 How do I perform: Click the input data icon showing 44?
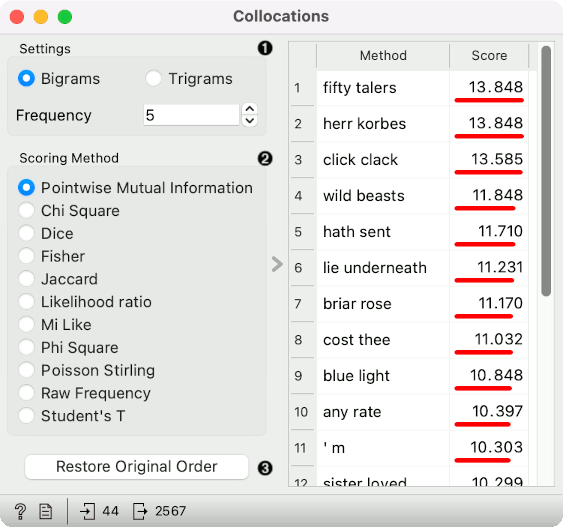[87, 511]
